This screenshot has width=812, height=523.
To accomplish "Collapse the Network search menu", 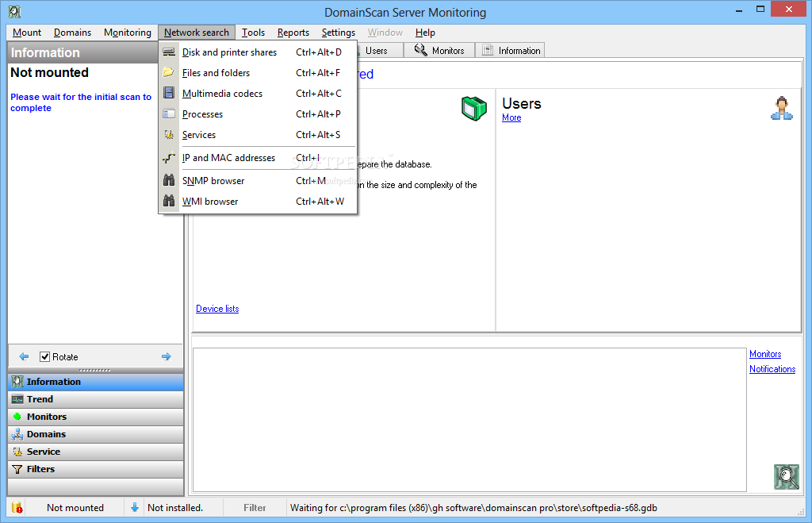I will pos(197,32).
